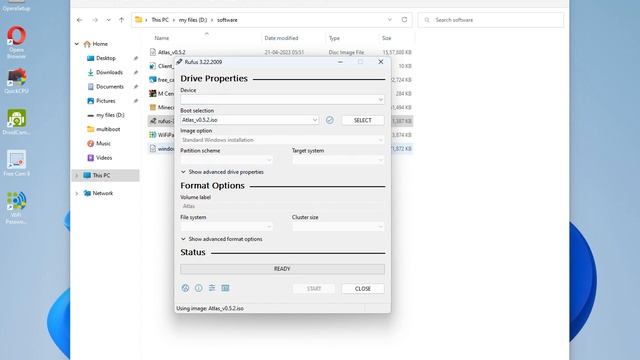The width and height of the screenshot is (640, 360).
Task: Open the Opera Browser desktop shortcut
Action: [16, 42]
